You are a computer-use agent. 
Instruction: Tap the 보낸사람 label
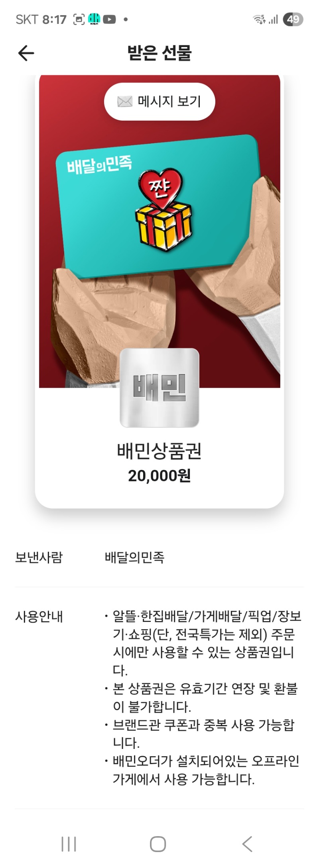(39, 557)
